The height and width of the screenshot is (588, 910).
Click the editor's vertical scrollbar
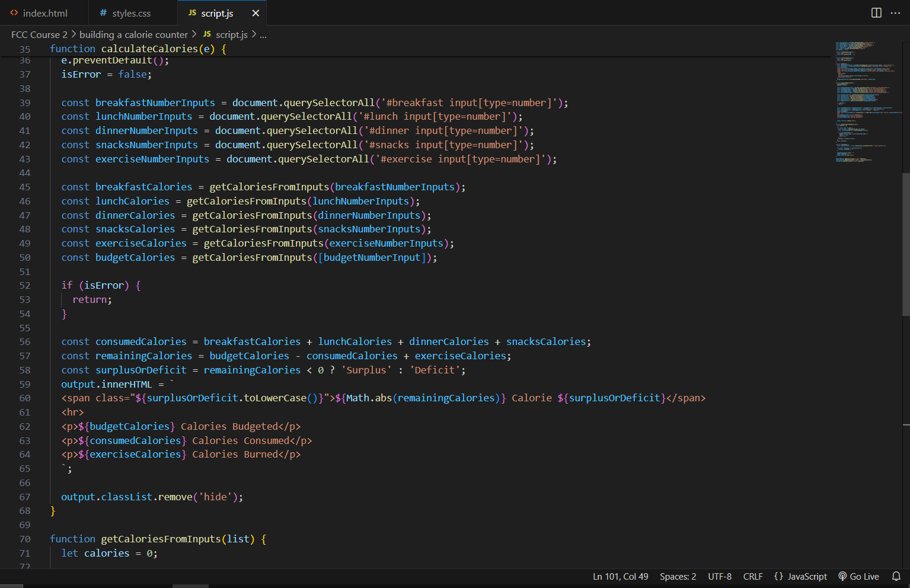tap(905, 243)
